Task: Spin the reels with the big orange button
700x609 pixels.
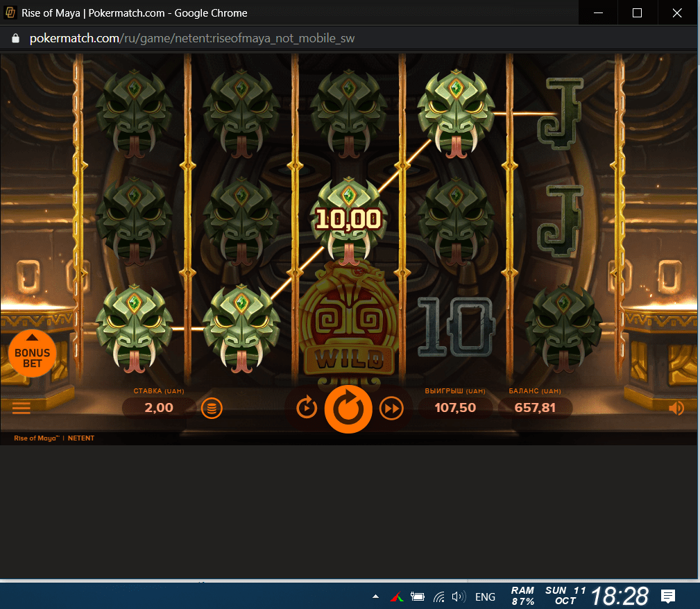Action: 348,409
